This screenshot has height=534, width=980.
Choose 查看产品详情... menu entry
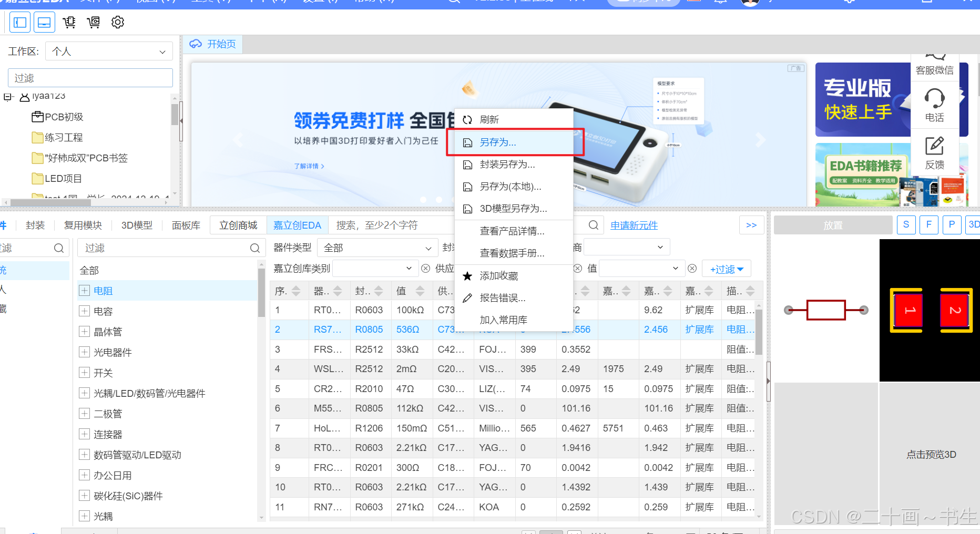click(514, 231)
